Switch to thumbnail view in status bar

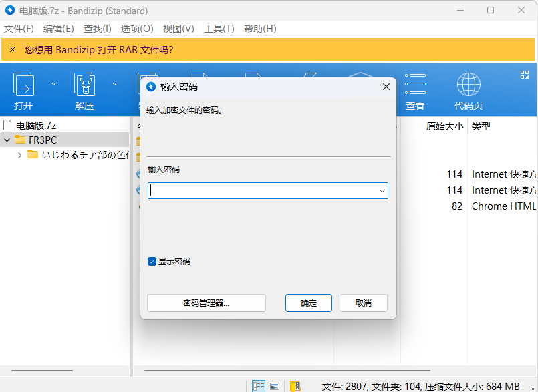click(275, 386)
